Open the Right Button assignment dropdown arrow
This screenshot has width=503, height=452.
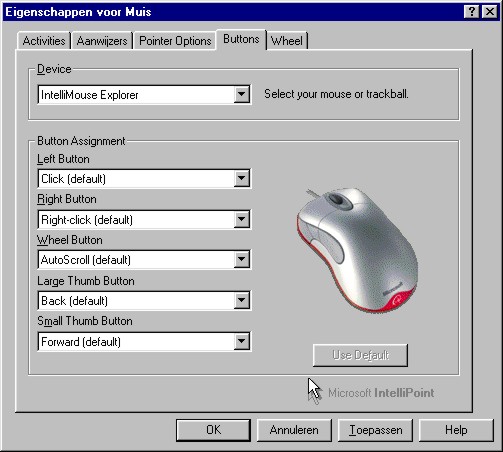tap(241, 219)
